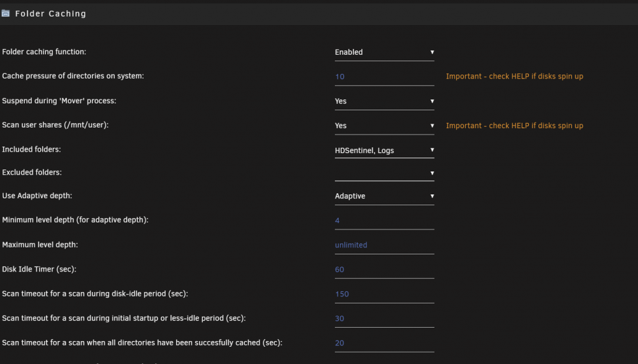Click warning text beside cache pressure field
The height and width of the screenshot is (364, 638).
point(514,76)
